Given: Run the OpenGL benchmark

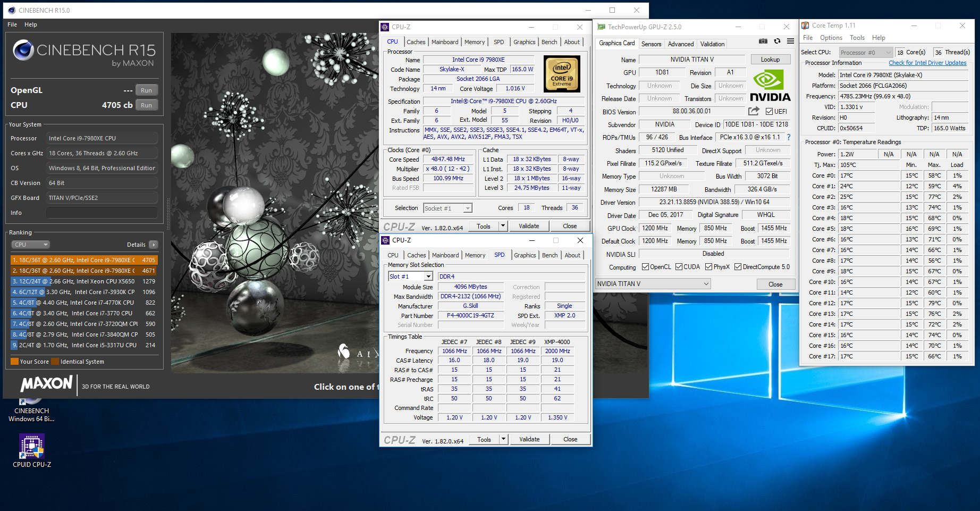Looking at the screenshot, I should click(x=147, y=90).
